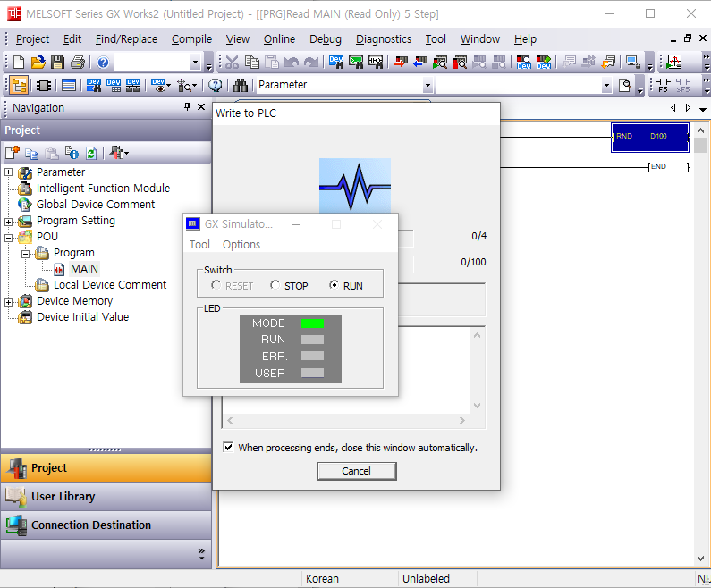
Task: Click the speech-bubble question mark help icon
Action: [215, 85]
